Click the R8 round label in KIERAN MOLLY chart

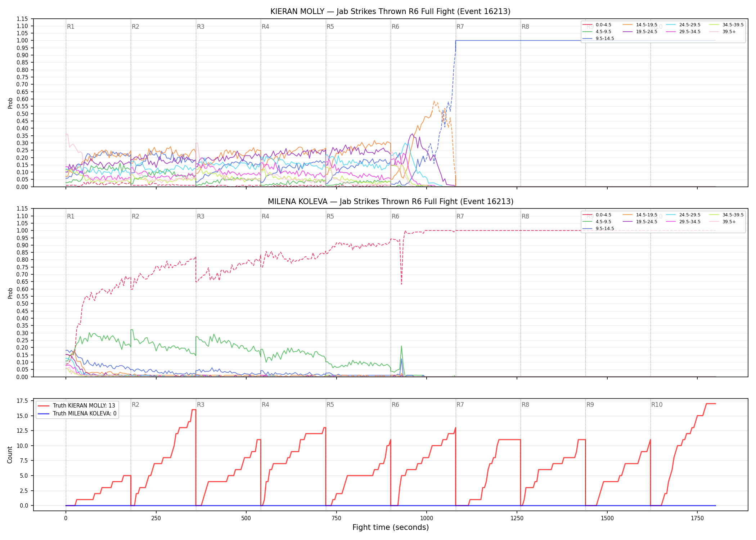525,27
